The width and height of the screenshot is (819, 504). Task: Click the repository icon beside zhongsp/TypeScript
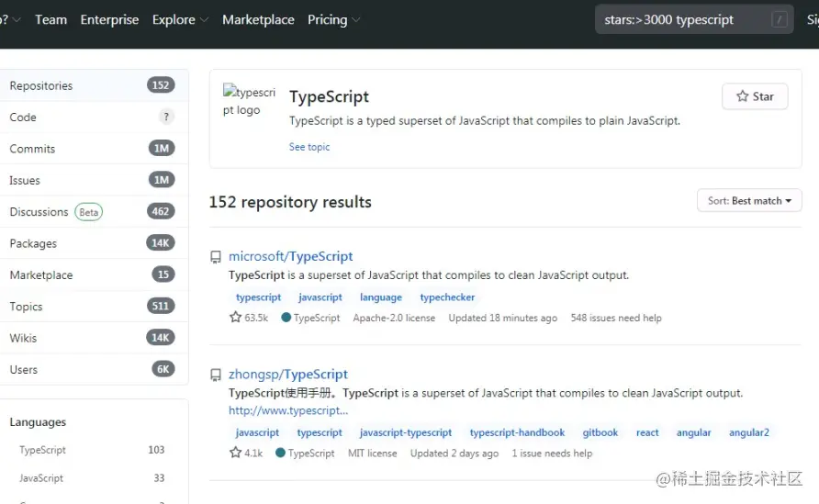pyautogui.click(x=216, y=375)
